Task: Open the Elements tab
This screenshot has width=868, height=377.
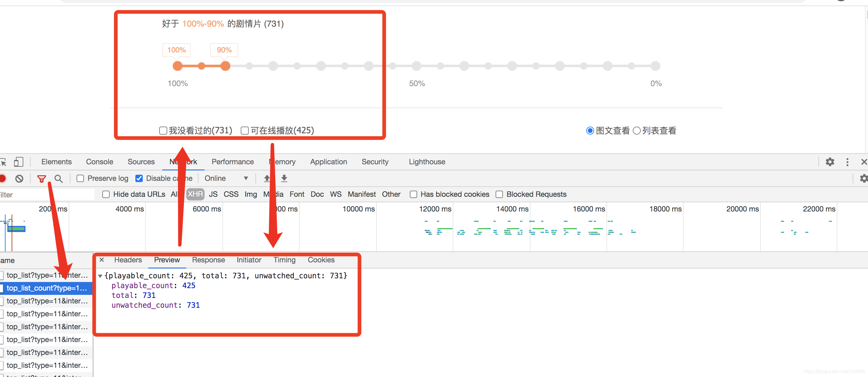Action: [56, 162]
